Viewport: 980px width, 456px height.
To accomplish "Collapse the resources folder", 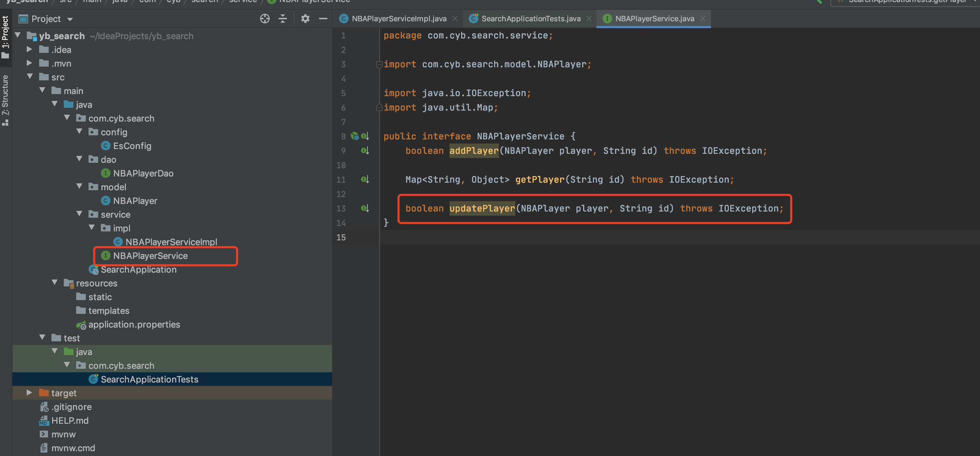I will (x=55, y=283).
